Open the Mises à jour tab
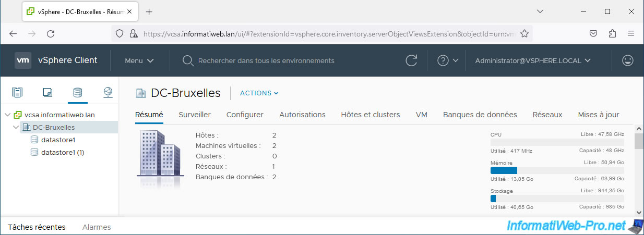The height and width of the screenshot is (235, 644). pyautogui.click(x=599, y=115)
